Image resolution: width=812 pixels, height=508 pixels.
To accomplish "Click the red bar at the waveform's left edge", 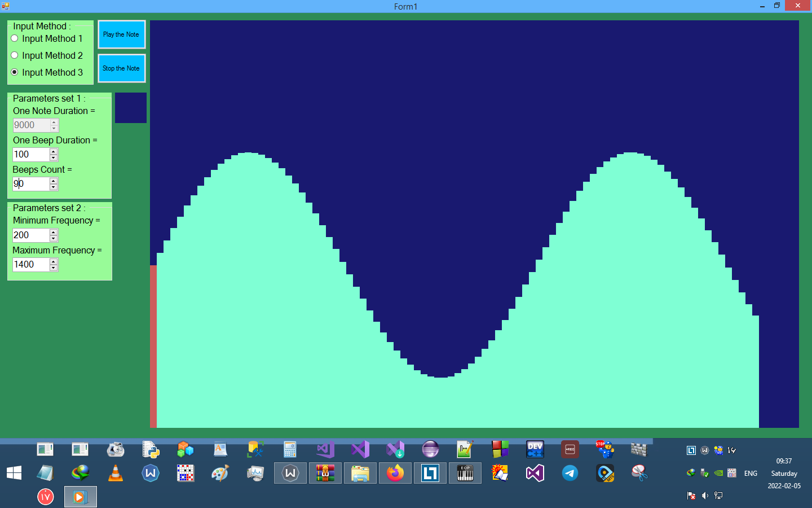I will point(153,345).
